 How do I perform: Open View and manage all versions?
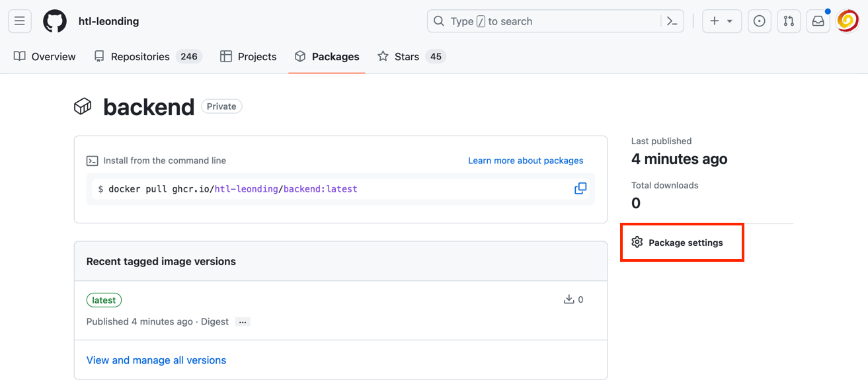pos(156,360)
